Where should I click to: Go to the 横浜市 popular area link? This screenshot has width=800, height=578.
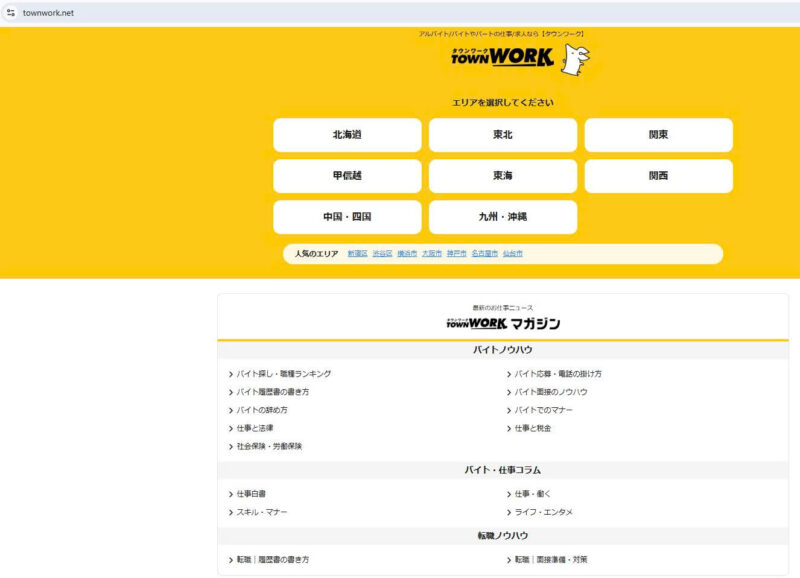pos(407,254)
